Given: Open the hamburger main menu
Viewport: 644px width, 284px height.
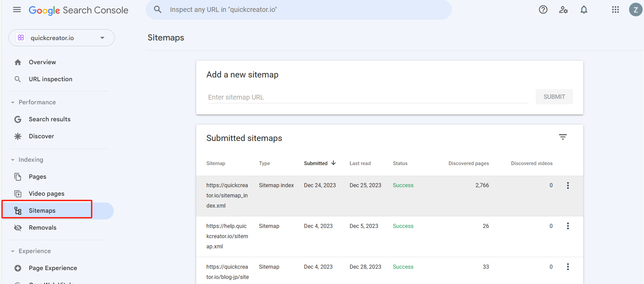Looking at the screenshot, I should [17, 10].
